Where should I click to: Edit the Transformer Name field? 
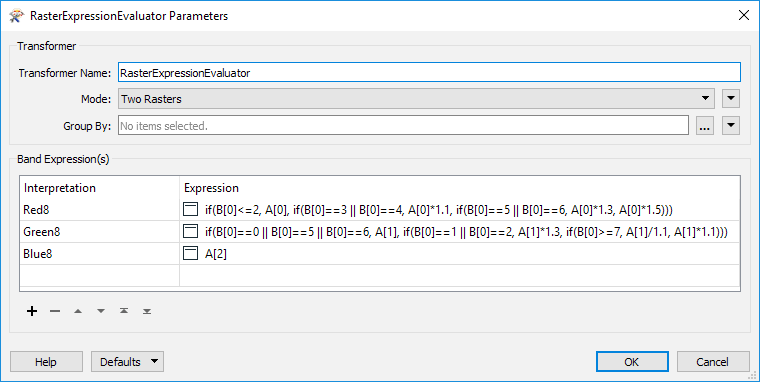click(429, 72)
